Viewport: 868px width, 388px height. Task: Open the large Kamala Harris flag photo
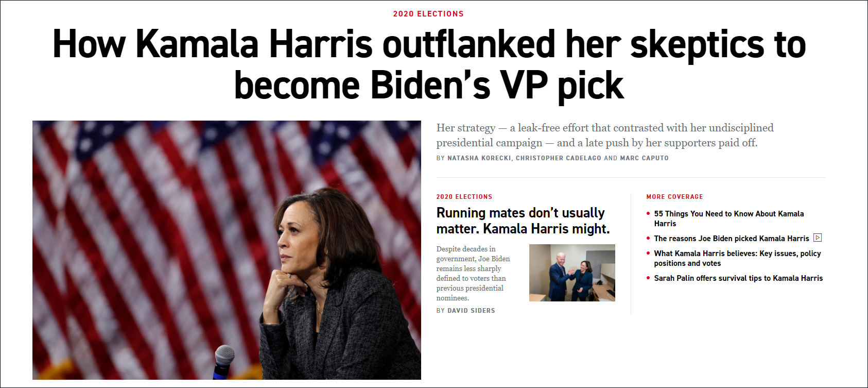227,250
